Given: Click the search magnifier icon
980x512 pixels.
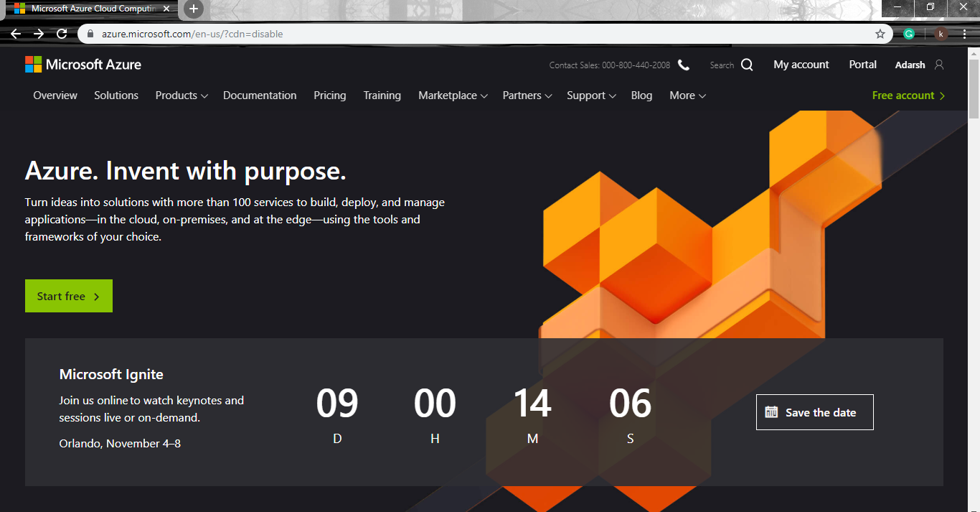Looking at the screenshot, I should [x=747, y=65].
